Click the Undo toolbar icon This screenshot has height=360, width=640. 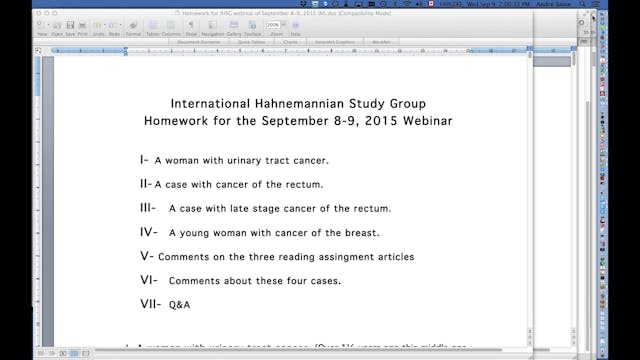tap(97, 25)
